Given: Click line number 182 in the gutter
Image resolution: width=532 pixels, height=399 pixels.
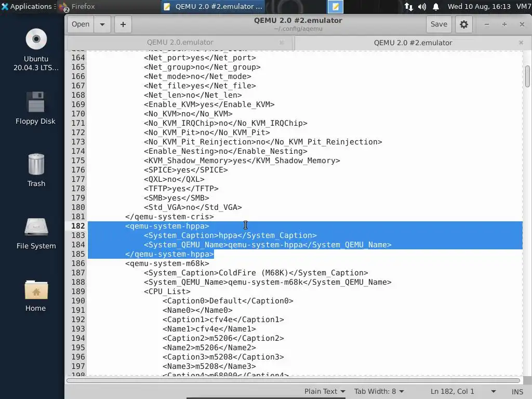Looking at the screenshot, I should [x=78, y=226].
